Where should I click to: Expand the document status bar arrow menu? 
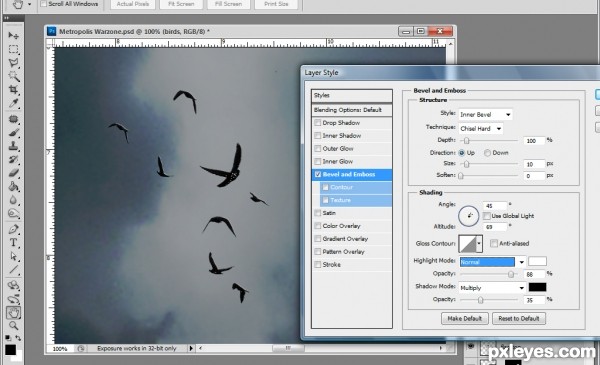[x=191, y=349]
